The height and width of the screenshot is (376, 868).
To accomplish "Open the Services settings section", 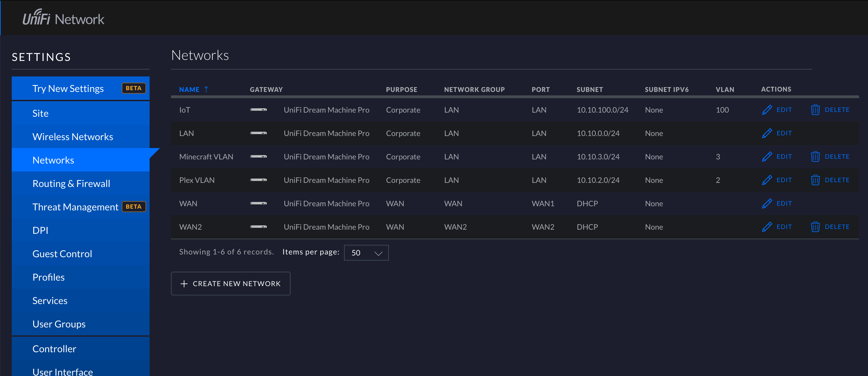I will click(81, 301).
